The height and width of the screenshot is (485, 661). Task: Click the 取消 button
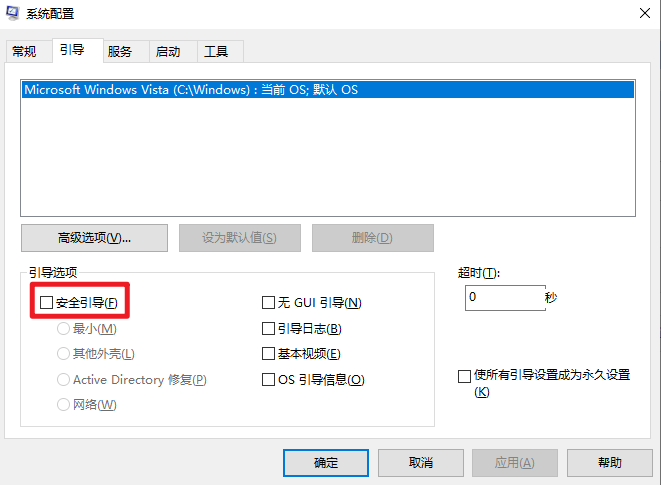[x=421, y=463]
